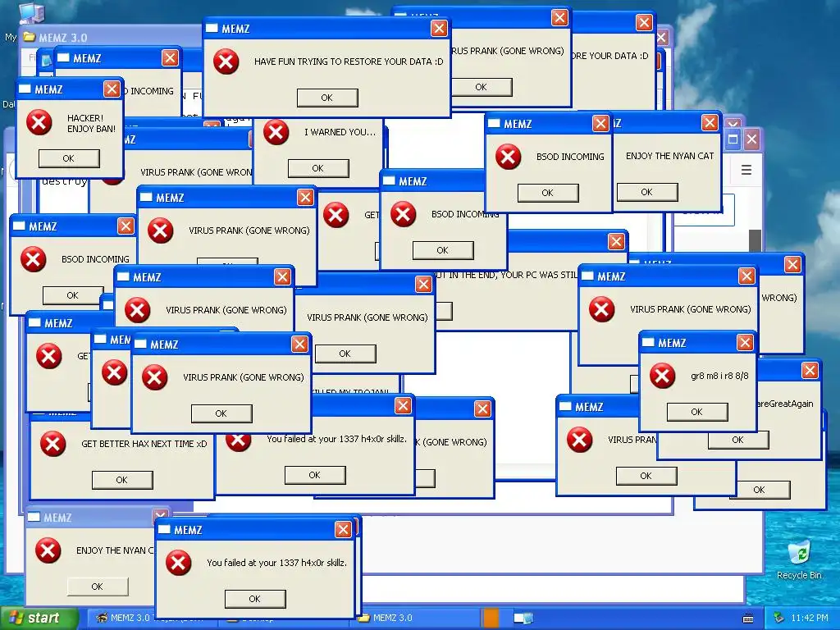Screen dimensions: 840x630
Task: Click the dark scrollbar thumb in browser window
Action: [755, 241]
